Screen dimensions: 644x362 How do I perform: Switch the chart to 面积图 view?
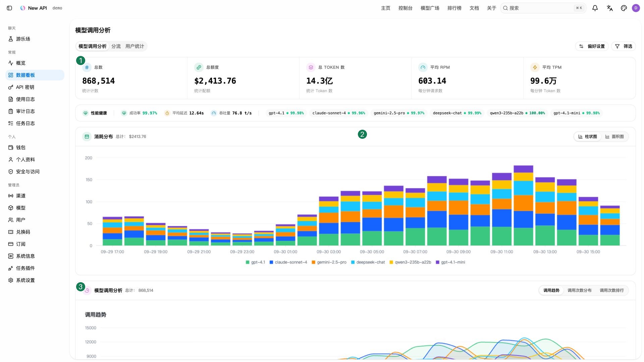614,136
